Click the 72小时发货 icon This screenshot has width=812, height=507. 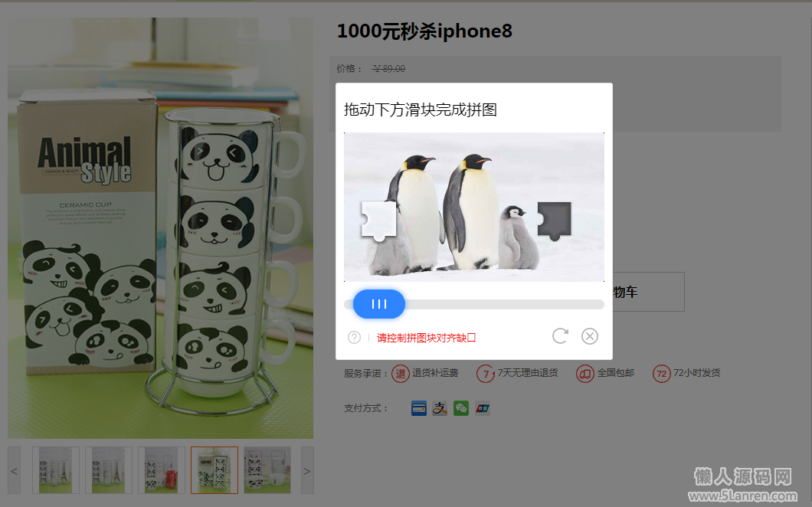pyautogui.click(x=661, y=374)
